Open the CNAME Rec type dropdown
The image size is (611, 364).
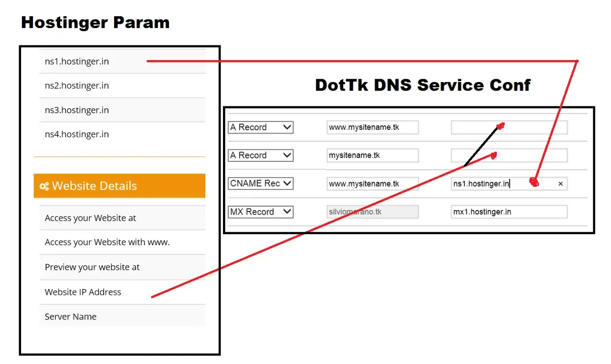click(x=261, y=184)
